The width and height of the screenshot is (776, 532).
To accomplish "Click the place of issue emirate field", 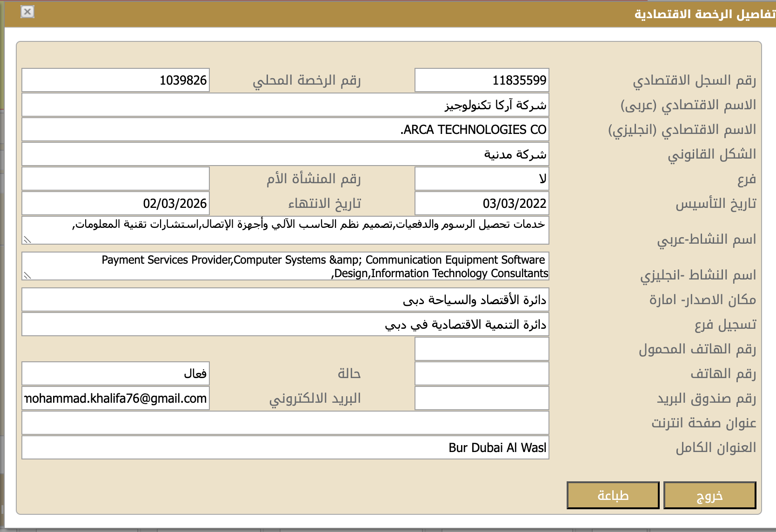I will [x=285, y=299].
